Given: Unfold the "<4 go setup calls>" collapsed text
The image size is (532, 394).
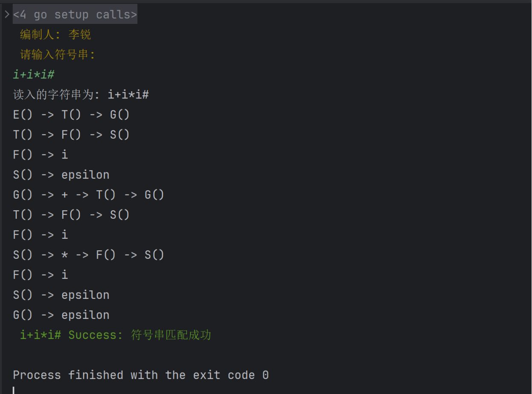Looking at the screenshot, I should 75,14.
